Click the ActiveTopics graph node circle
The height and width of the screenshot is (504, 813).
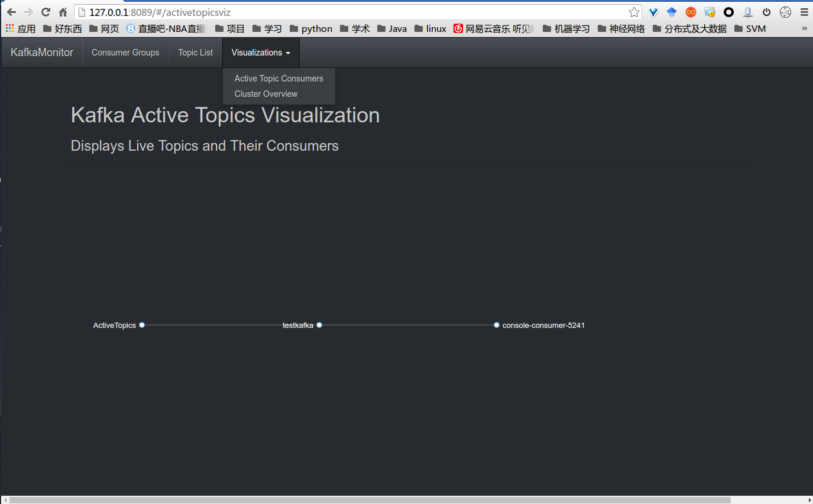click(142, 325)
